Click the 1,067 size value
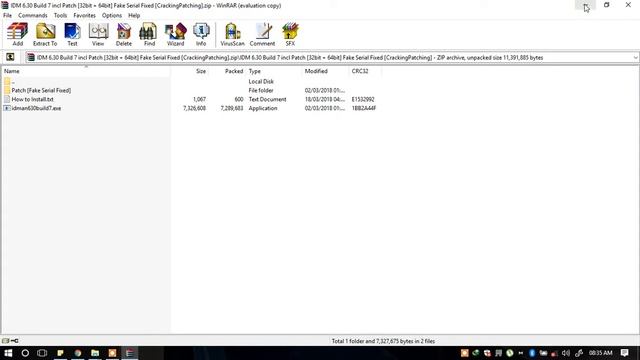Image resolution: width=640 pixels, height=360 pixels. 199,99
